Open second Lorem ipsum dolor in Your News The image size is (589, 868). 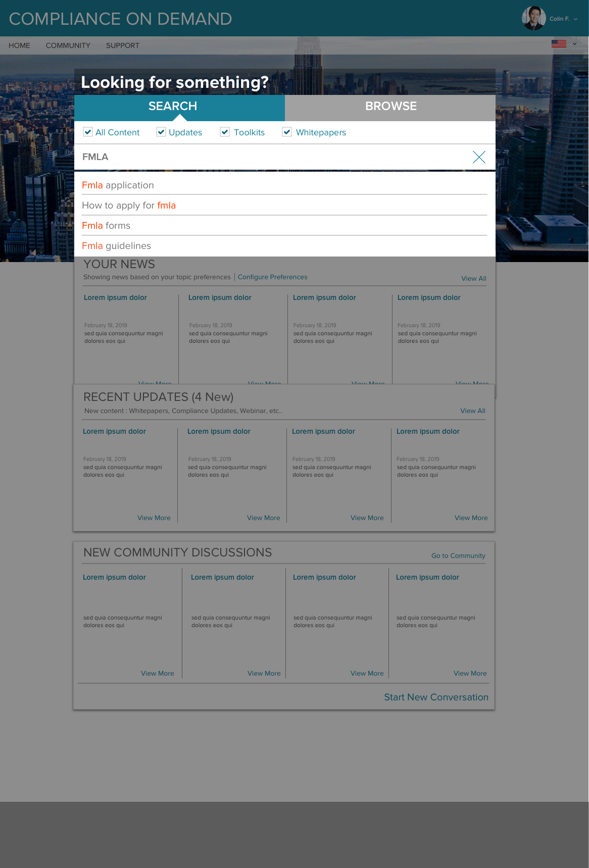point(220,297)
